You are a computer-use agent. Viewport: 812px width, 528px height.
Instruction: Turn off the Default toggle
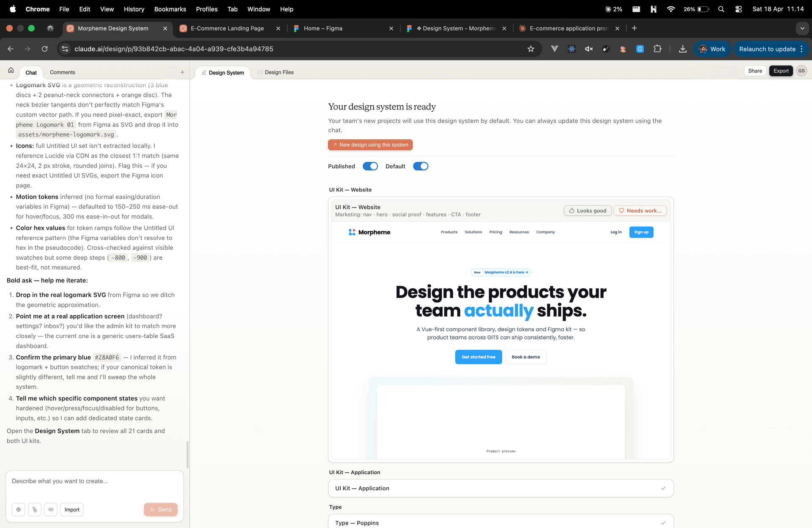pos(421,166)
